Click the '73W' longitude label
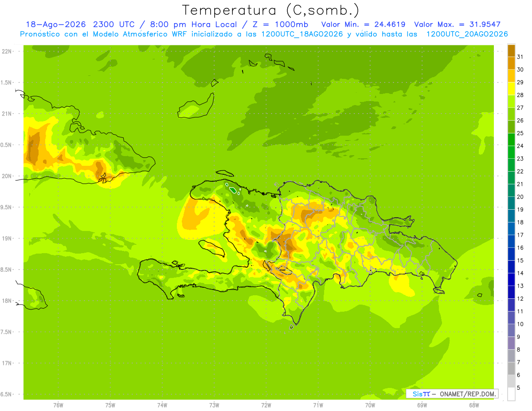Screen dimensions: 532x411 click(214, 405)
